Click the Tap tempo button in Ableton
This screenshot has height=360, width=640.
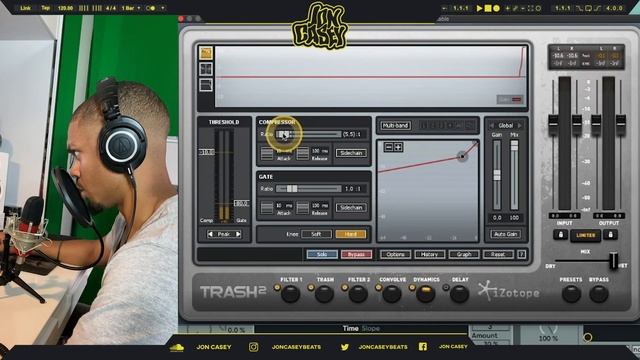tap(45, 8)
